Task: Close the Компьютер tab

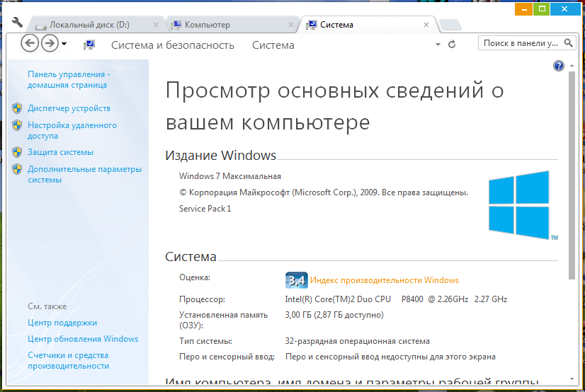Action: tap(291, 25)
